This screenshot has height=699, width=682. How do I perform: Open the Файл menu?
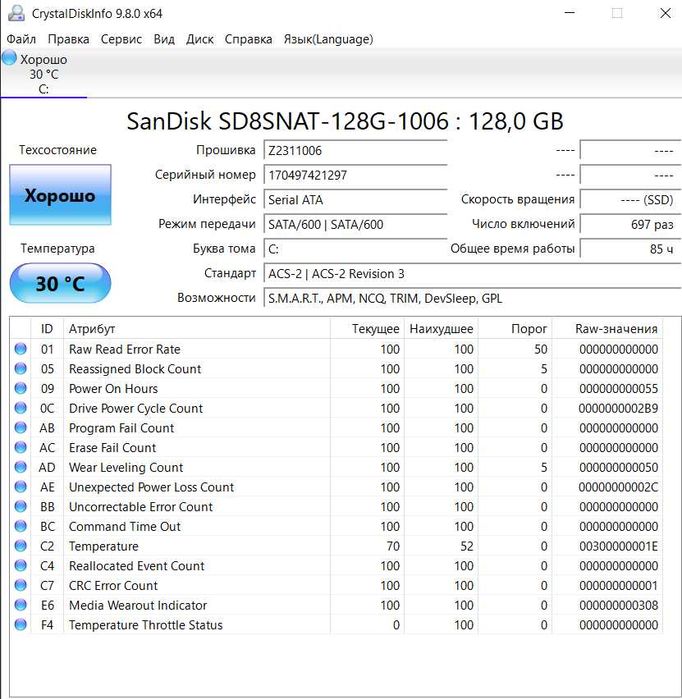coord(21,39)
